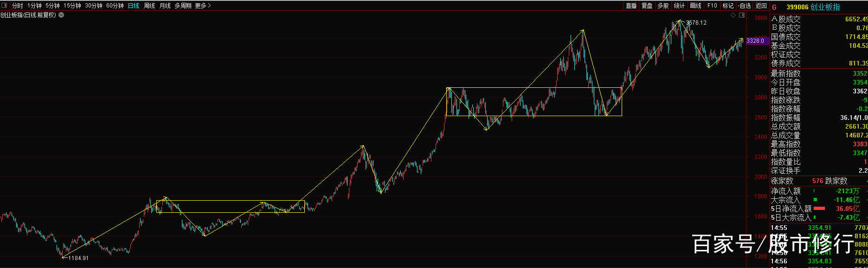Select the 1分钟 period tab
The height and width of the screenshot is (268, 868).
click(x=34, y=6)
